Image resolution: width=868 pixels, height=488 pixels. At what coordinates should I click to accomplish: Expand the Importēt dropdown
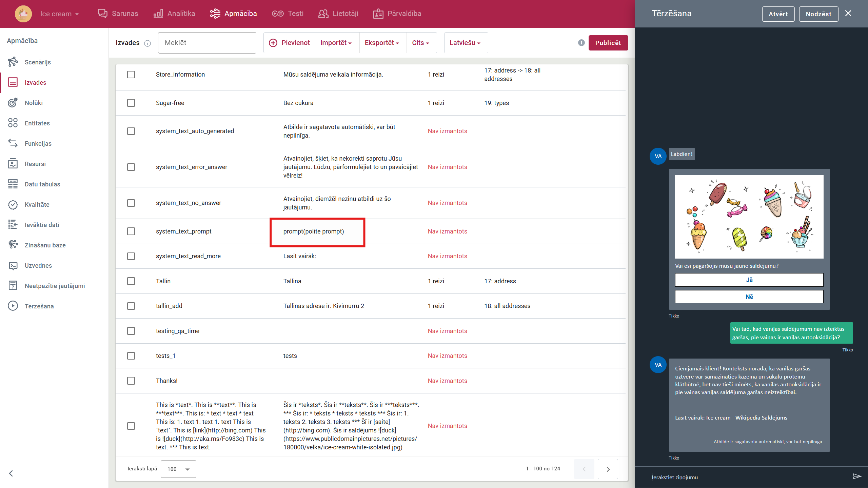(336, 43)
